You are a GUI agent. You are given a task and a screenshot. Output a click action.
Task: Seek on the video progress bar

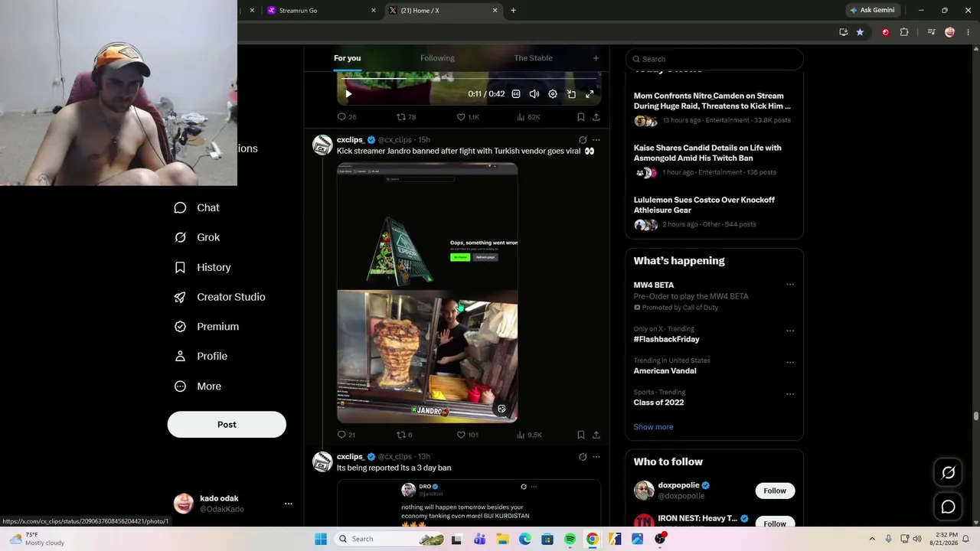pos(469,78)
